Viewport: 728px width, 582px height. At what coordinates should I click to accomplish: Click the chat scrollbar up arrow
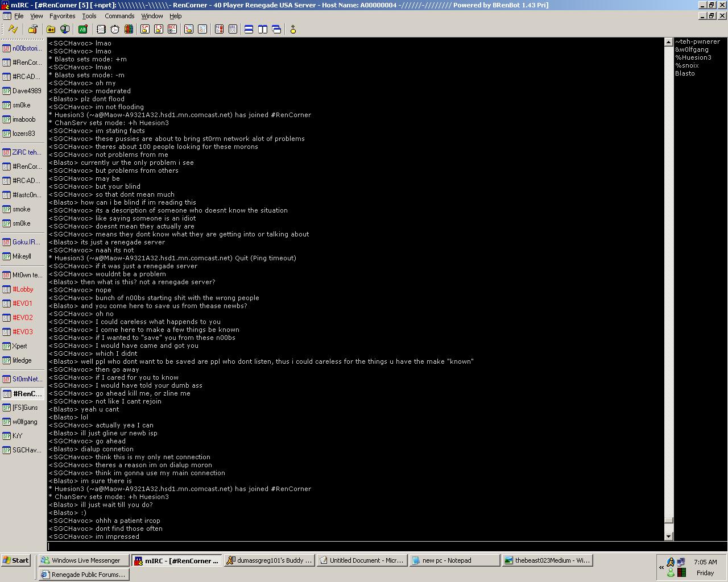(669, 42)
